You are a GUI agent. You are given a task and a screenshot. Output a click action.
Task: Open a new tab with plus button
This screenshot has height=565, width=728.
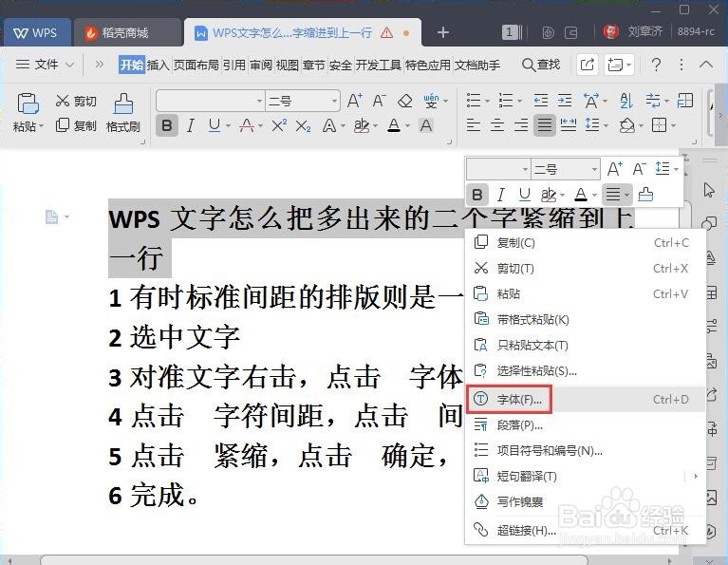[x=443, y=32]
